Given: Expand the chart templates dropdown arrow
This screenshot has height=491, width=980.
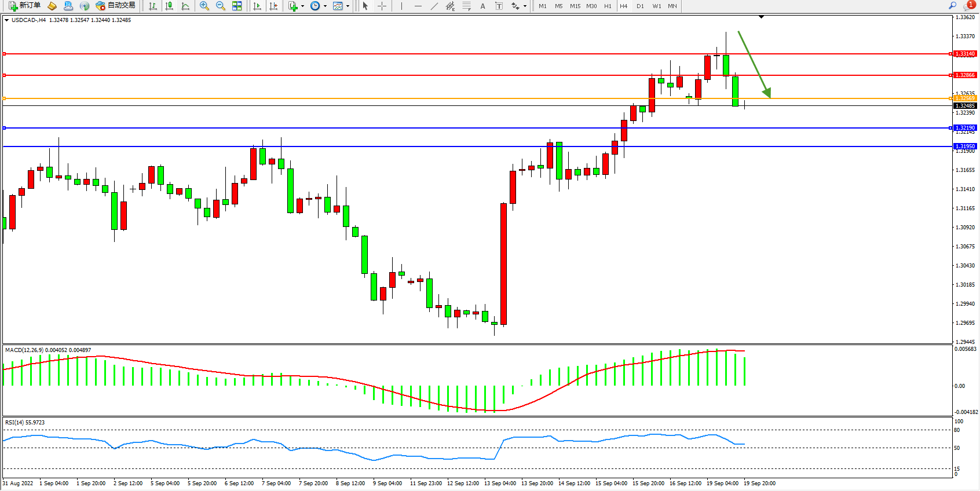Looking at the screenshot, I should pos(348,6).
